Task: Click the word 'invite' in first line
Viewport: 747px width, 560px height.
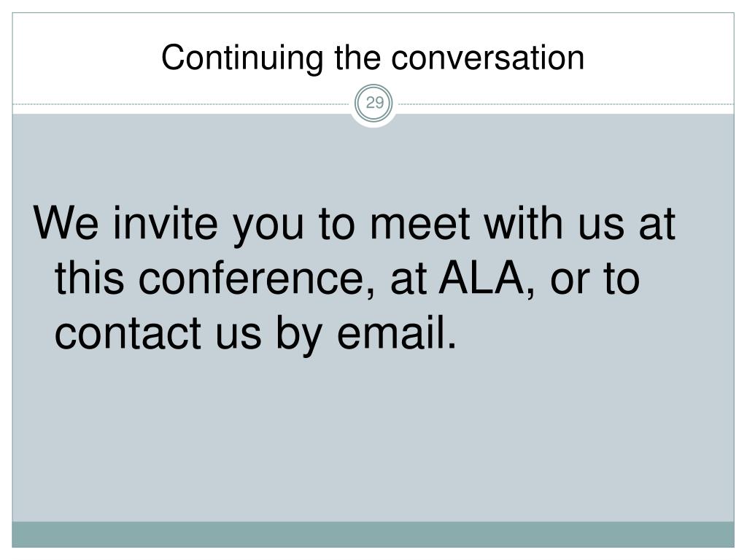Action: (165, 223)
